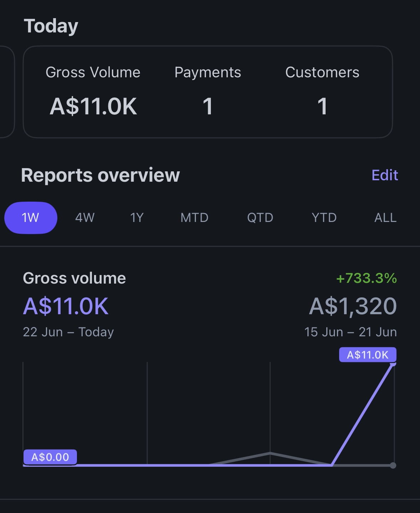Switch to the 1W time range tab
This screenshot has width=420, height=513.
pos(31,218)
